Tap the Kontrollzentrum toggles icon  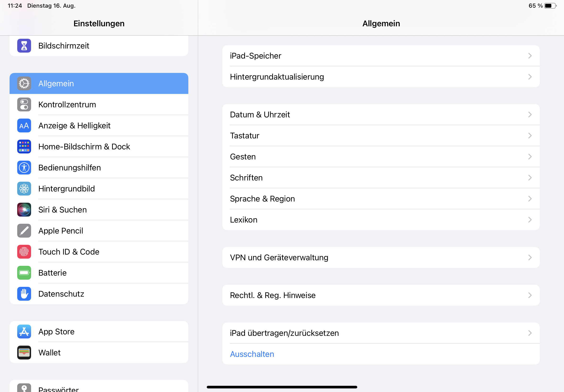click(x=24, y=104)
